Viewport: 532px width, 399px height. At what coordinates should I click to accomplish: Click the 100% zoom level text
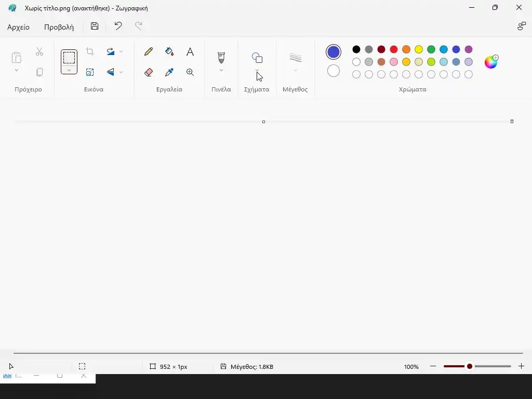tap(411, 367)
